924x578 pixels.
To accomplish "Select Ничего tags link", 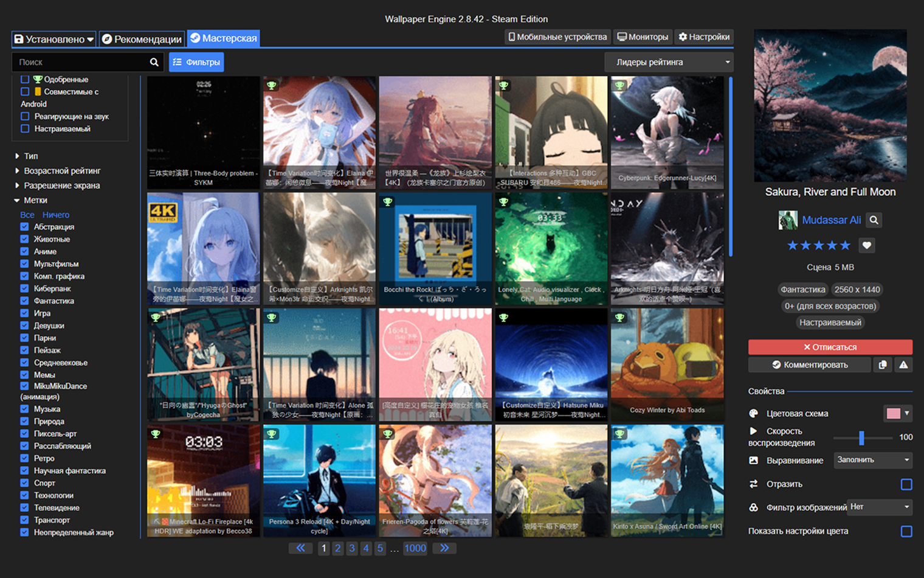I will coord(56,215).
